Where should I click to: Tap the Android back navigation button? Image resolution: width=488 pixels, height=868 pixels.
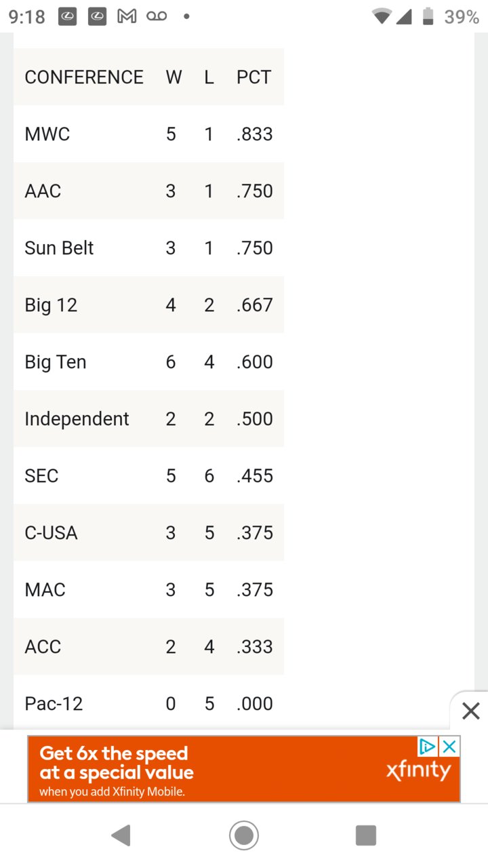tap(121, 835)
